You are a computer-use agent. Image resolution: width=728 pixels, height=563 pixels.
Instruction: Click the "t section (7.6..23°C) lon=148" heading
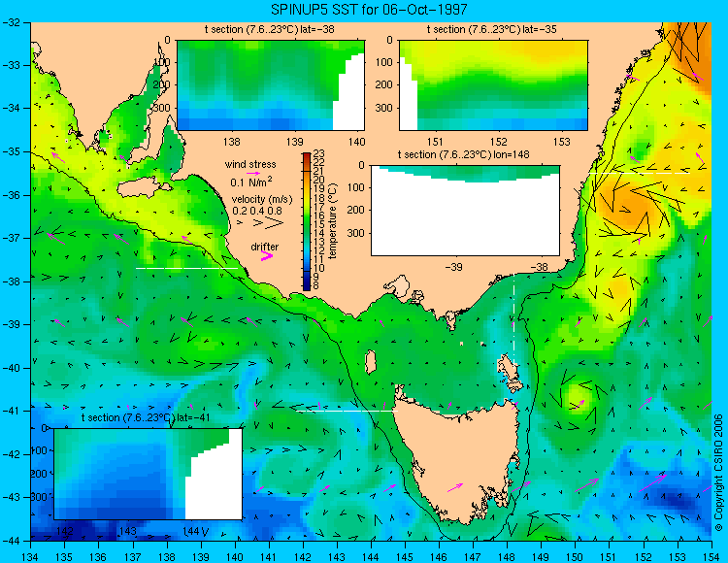[x=463, y=154]
